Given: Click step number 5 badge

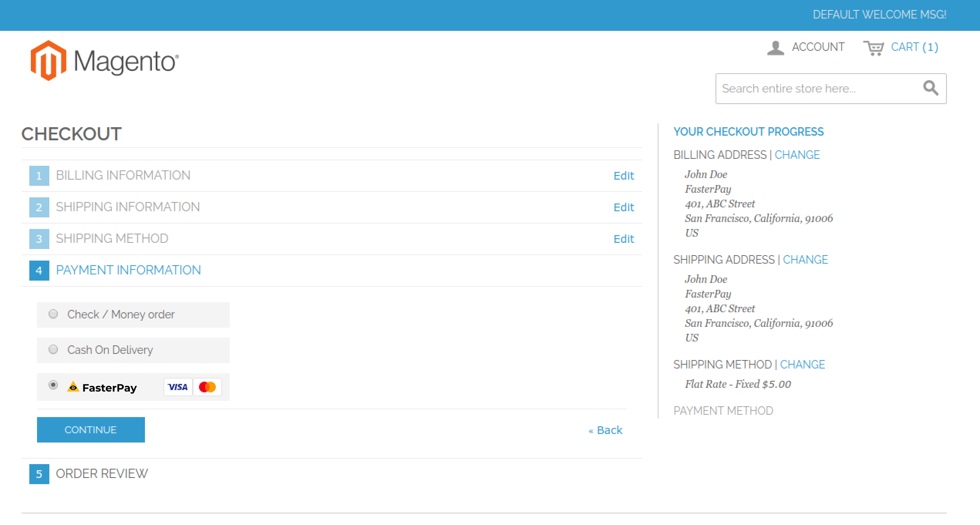Looking at the screenshot, I should pyautogui.click(x=39, y=474).
